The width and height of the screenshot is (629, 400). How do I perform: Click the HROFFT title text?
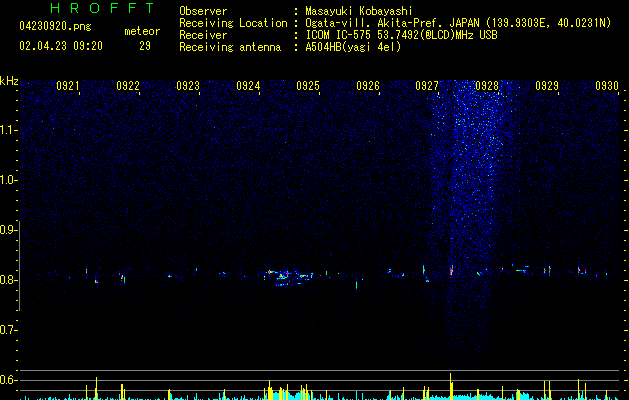[x=103, y=8]
